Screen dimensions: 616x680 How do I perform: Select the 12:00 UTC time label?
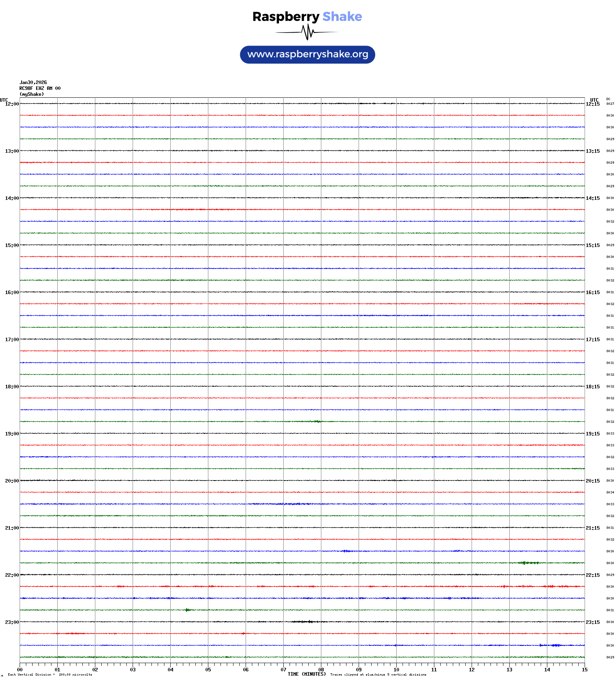(12, 104)
